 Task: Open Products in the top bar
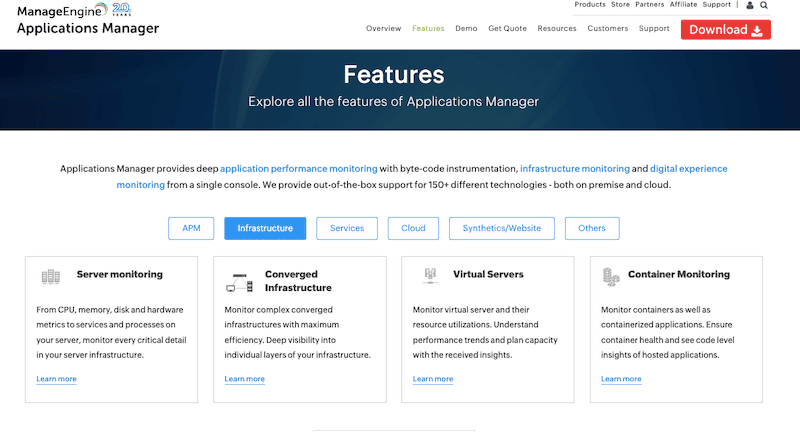pos(590,5)
